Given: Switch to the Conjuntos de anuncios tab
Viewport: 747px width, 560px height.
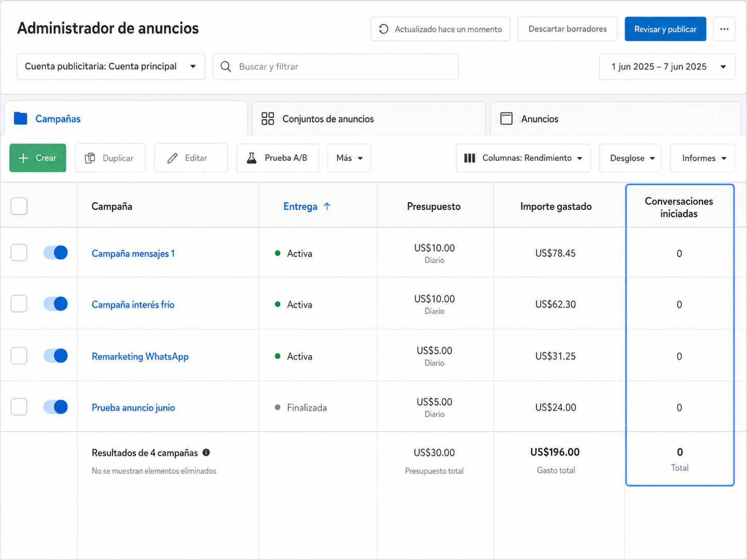Looking at the screenshot, I should tap(368, 119).
